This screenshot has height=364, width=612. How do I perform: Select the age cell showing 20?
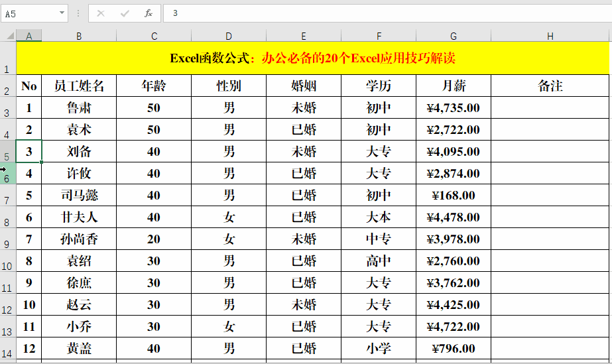[154, 239]
